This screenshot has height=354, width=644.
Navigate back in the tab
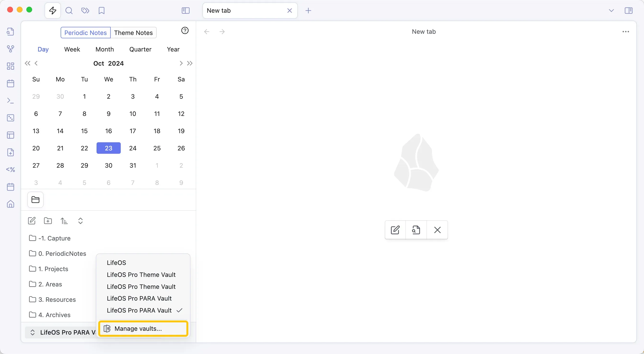(207, 32)
